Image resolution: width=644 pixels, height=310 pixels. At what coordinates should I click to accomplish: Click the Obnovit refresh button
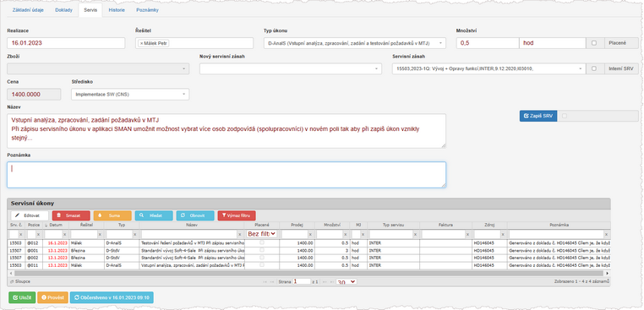tap(195, 215)
